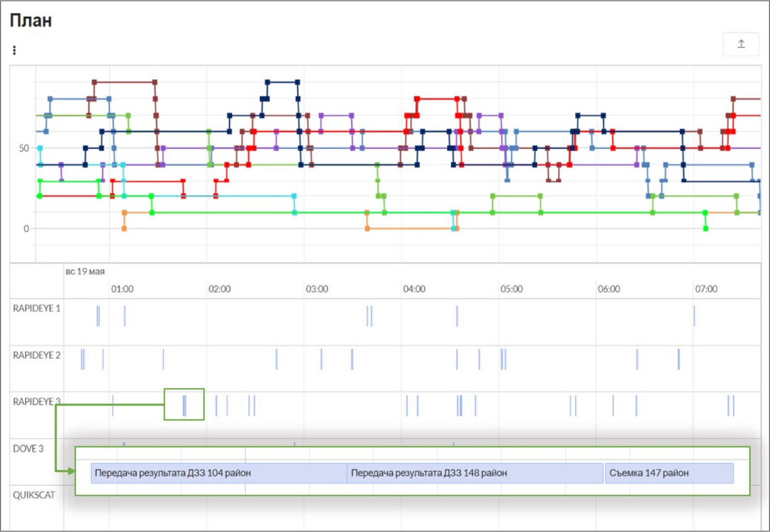Image resolution: width=770 pixels, height=532 pixels.
Task: Click the 07:00 timeline hour label
Action: pyautogui.click(x=706, y=289)
